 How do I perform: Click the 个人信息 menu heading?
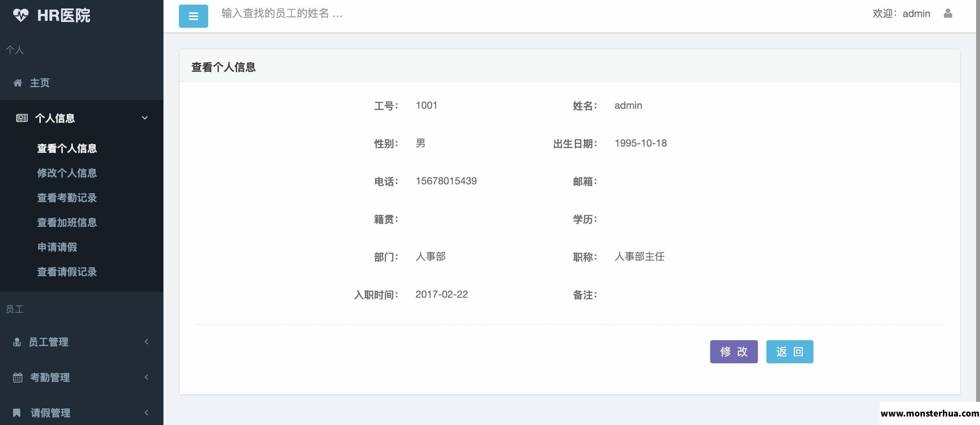[55, 118]
